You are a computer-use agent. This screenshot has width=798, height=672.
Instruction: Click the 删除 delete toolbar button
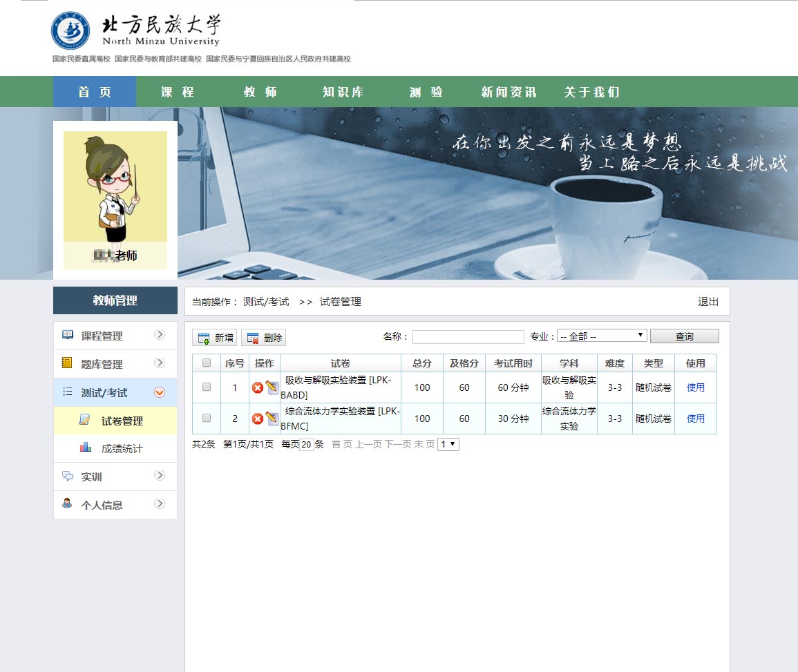(x=263, y=338)
